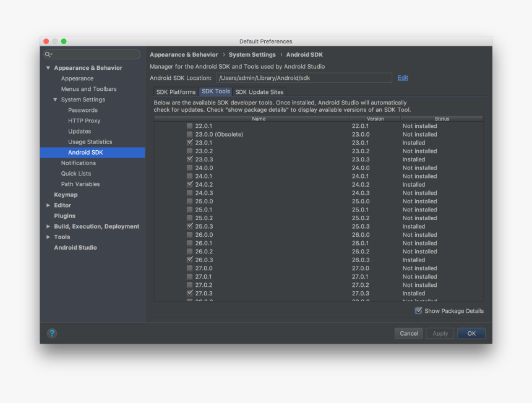Click the Apply button
532x403 pixels.
click(x=440, y=333)
